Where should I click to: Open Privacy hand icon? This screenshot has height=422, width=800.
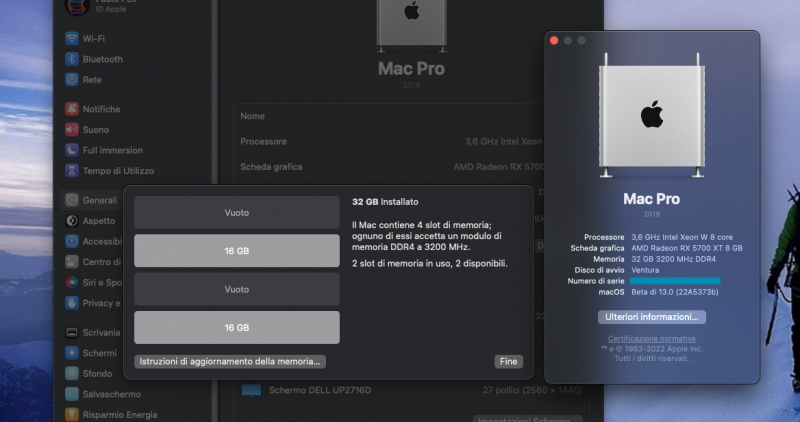tap(72, 303)
